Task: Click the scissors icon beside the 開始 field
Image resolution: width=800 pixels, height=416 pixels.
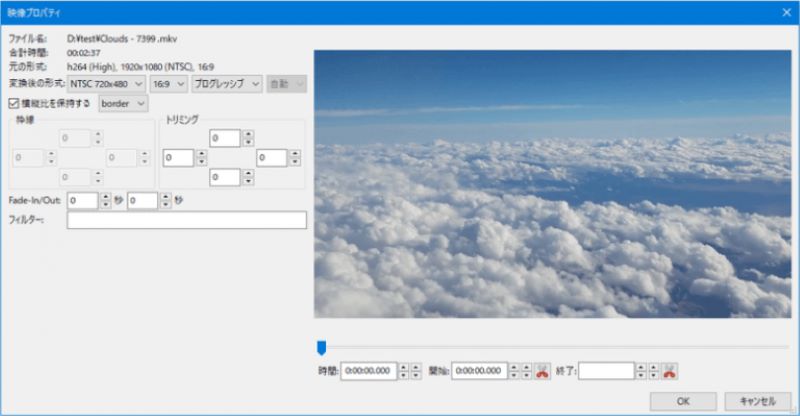Action: pos(543,371)
